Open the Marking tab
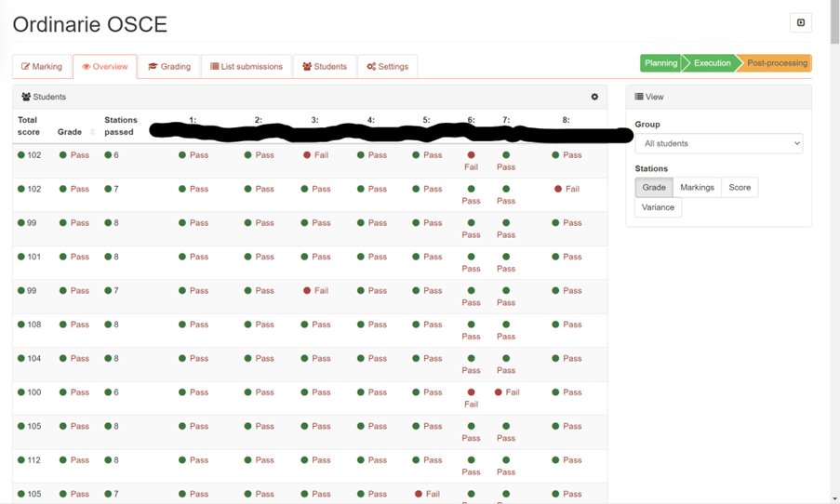The height and width of the screenshot is (504, 840). click(42, 66)
